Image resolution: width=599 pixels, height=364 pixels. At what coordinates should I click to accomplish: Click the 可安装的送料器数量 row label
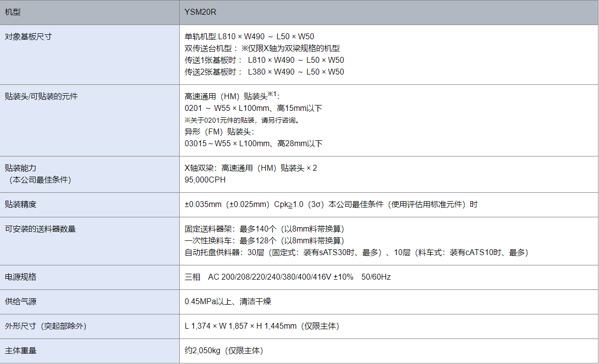(x=40, y=229)
